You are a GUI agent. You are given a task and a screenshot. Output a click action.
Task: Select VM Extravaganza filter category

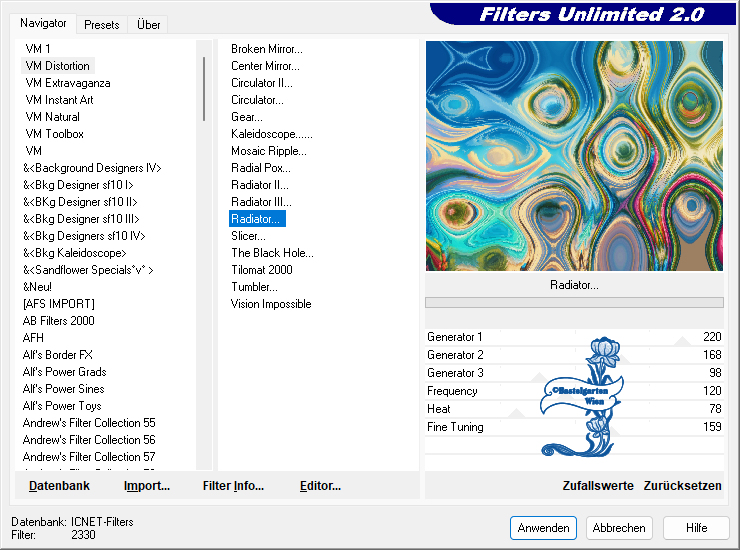pos(68,83)
